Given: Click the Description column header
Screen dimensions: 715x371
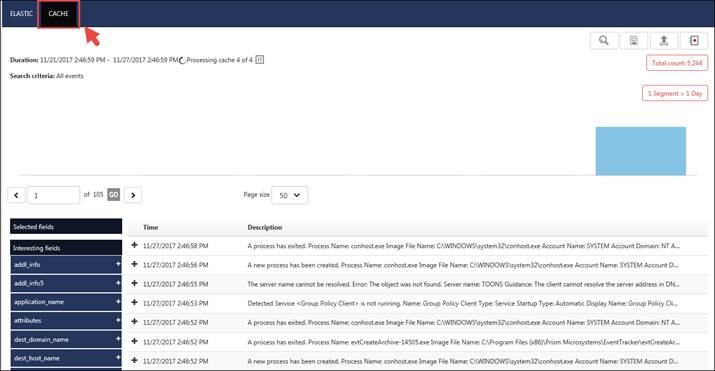Looking at the screenshot, I should click(x=264, y=227).
